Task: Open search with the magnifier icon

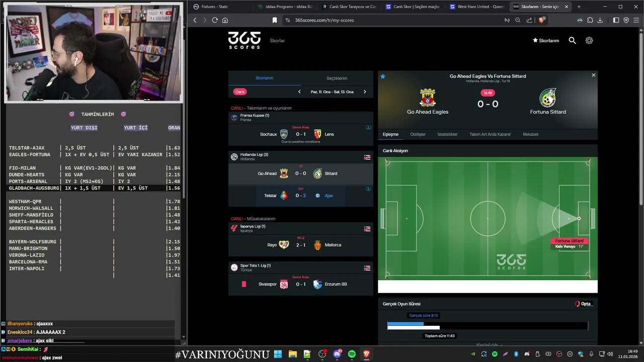Action: (572, 40)
